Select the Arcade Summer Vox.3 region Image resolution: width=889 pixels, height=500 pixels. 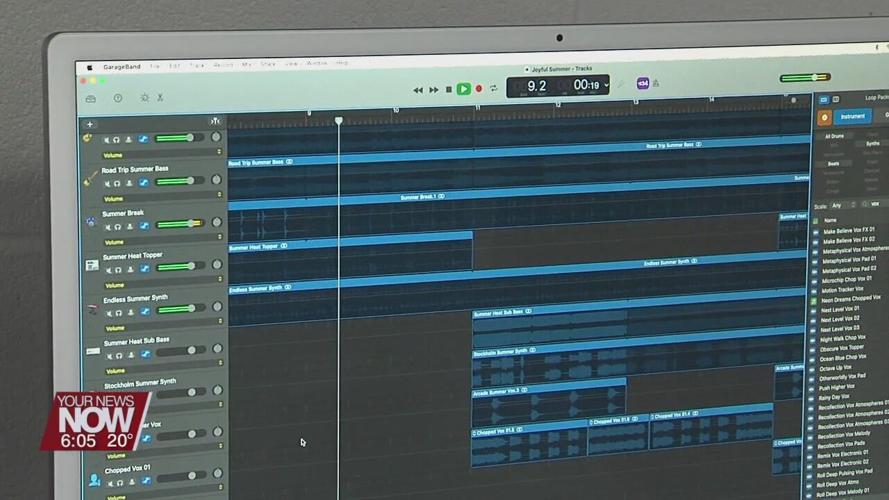(x=549, y=403)
